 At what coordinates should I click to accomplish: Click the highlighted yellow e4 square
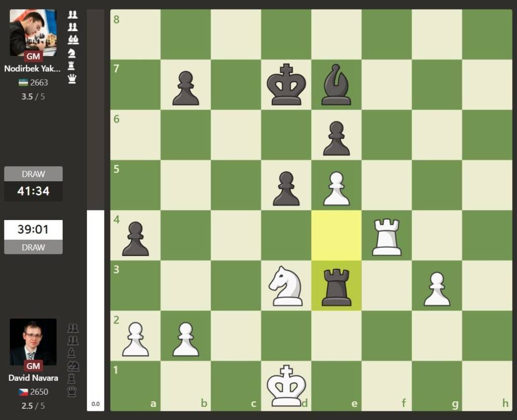[336, 236]
